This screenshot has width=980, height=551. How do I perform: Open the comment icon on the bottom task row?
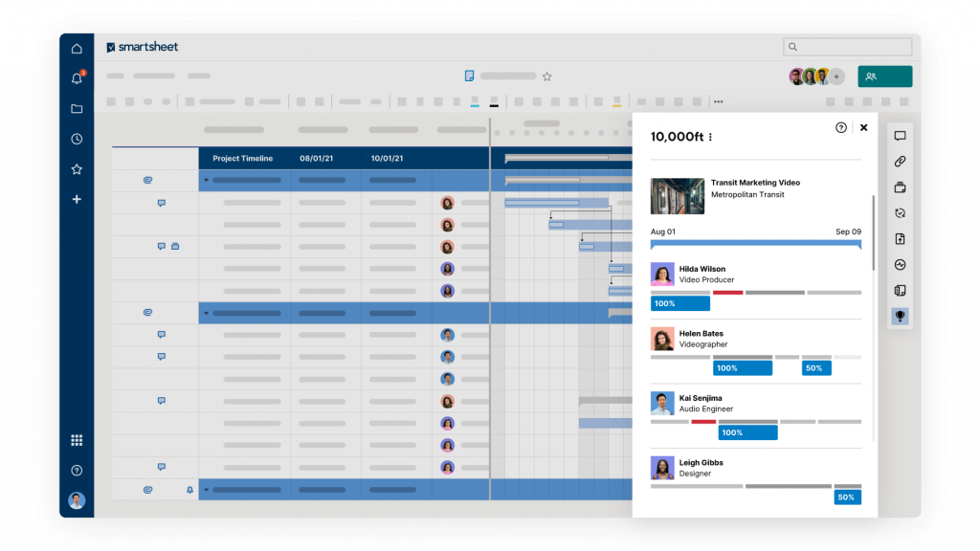161,467
